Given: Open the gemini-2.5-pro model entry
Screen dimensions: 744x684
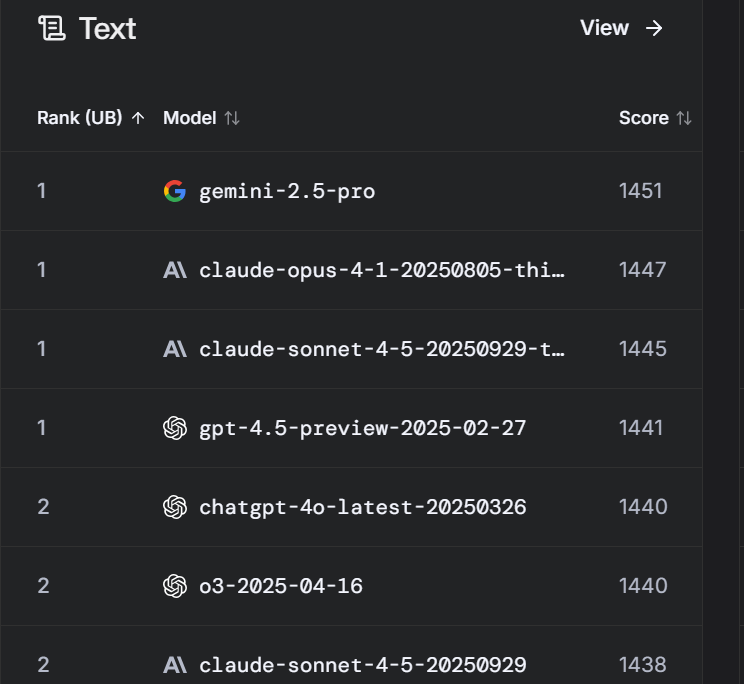Looking at the screenshot, I should [287, 191].
